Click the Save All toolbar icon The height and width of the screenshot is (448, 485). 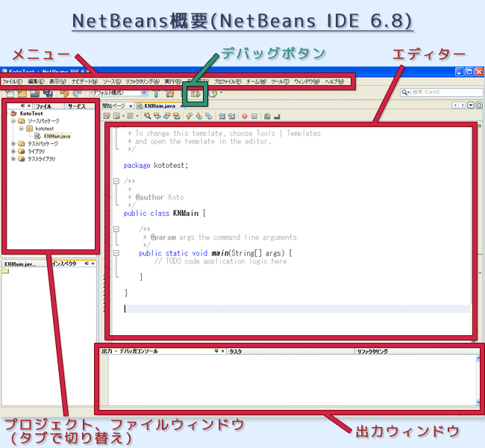coord(46,93)
